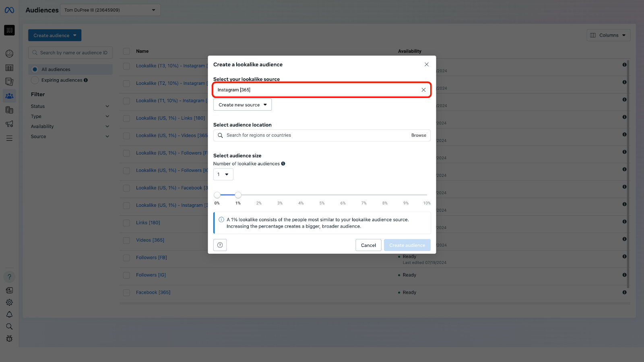Screen dimensions: 644x362
Task: Clear the Instagram [365] lookalike source
Action: pyautogui.click(x=423, y=90)
